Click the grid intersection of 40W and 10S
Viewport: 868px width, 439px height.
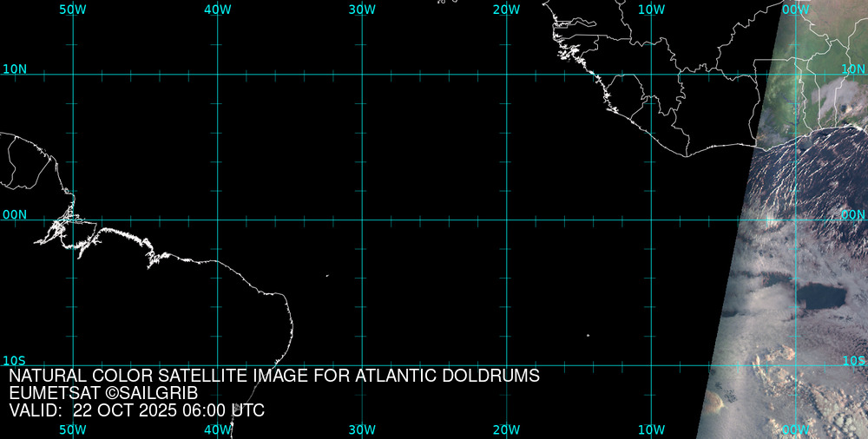(218, 364)
